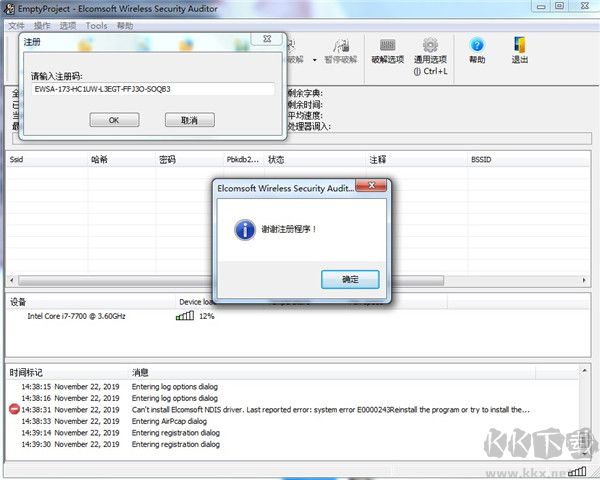
Task: Click the red error icon in log
Action: (x=14, y=410)
